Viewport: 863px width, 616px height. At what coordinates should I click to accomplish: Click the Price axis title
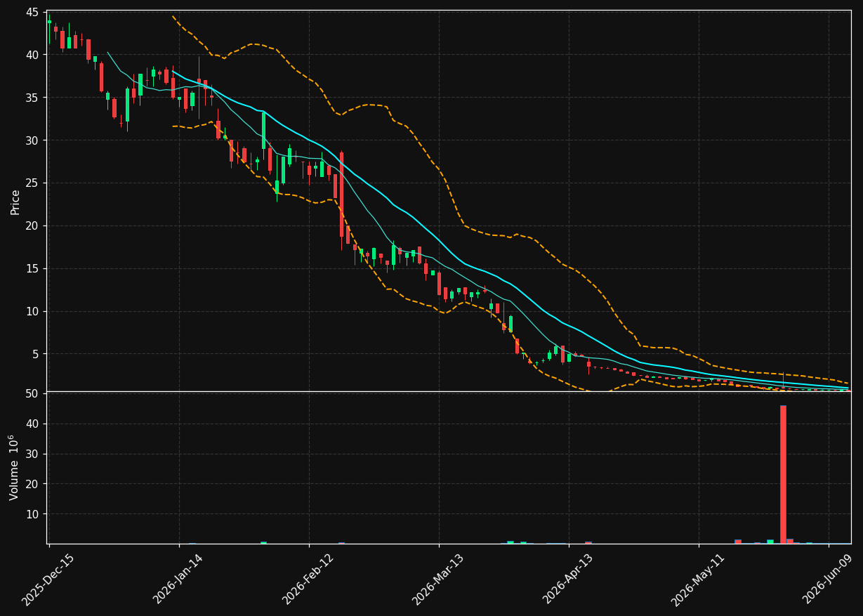tap(15, 202)
